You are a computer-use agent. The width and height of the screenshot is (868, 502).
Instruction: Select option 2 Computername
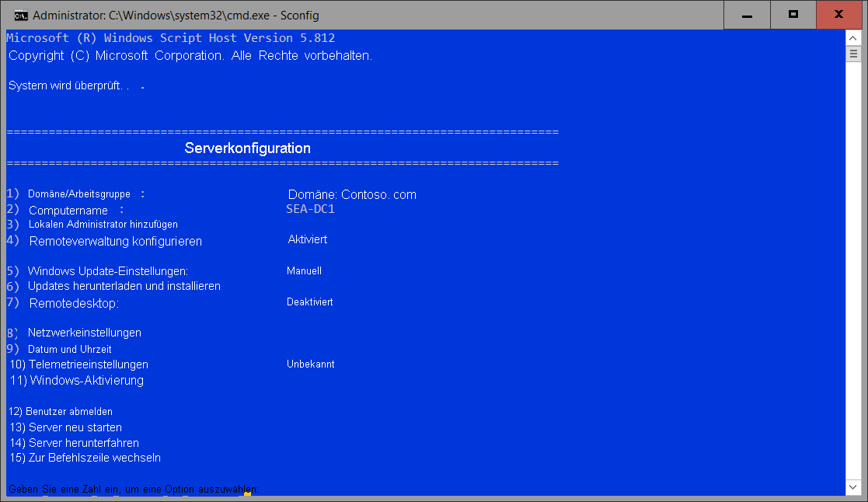(x=68, y=209)
